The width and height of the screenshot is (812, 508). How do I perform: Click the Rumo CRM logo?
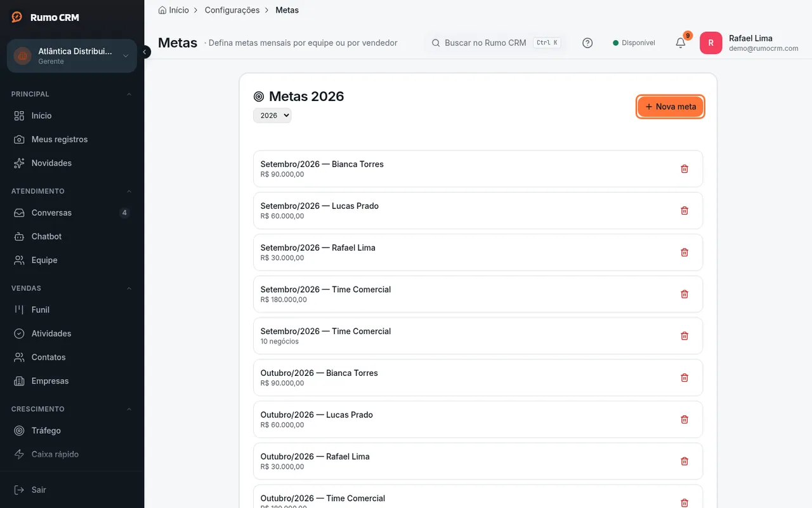click(46, 17)
